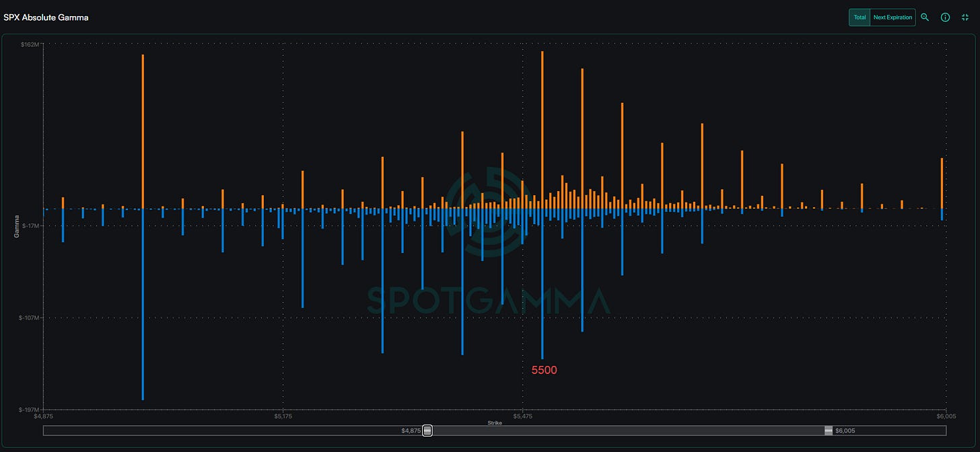Switch to Next Expiration view
980x452 pixels.
893,17
